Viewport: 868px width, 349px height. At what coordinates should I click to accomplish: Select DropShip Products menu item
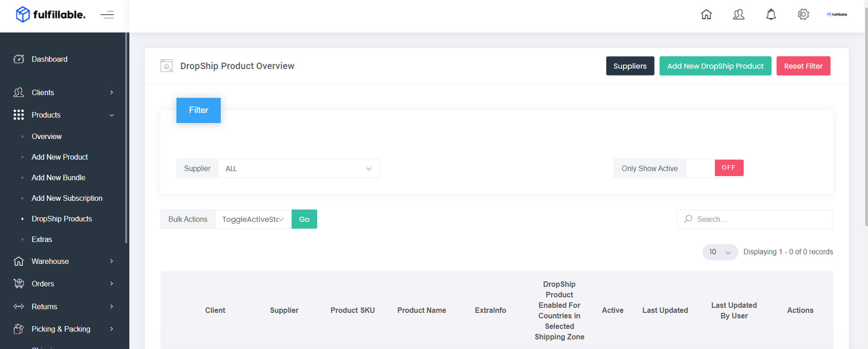tap(62, 219)
